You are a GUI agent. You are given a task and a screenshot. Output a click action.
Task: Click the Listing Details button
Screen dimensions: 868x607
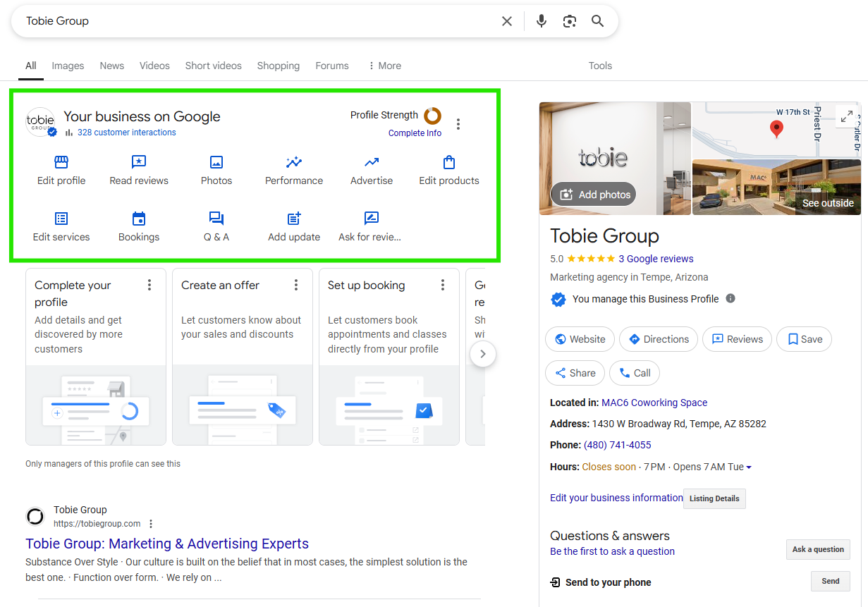pos(714,498)
